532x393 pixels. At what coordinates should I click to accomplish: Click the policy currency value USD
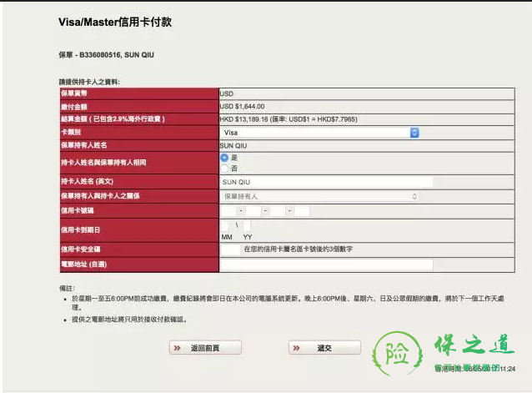226,93
